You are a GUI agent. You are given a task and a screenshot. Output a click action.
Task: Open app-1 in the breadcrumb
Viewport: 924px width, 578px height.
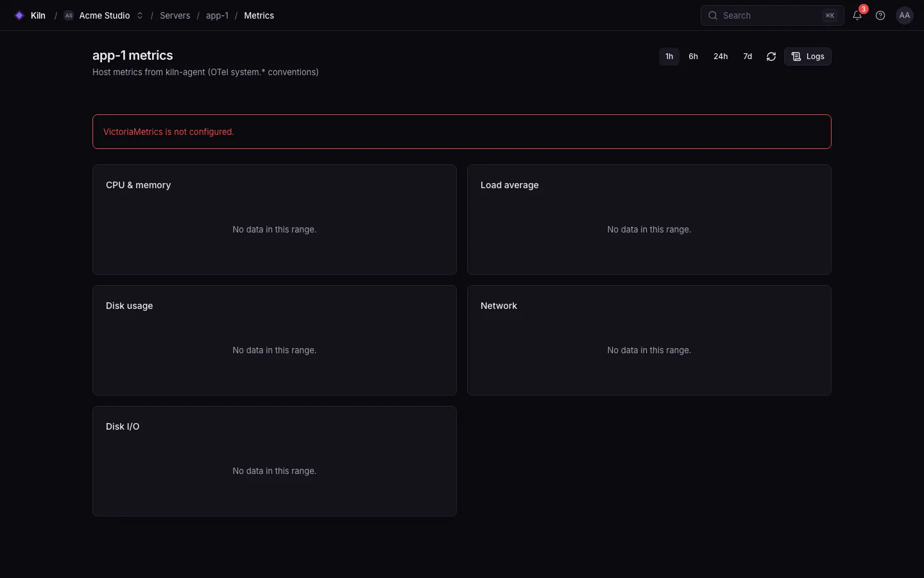[217, 15]
